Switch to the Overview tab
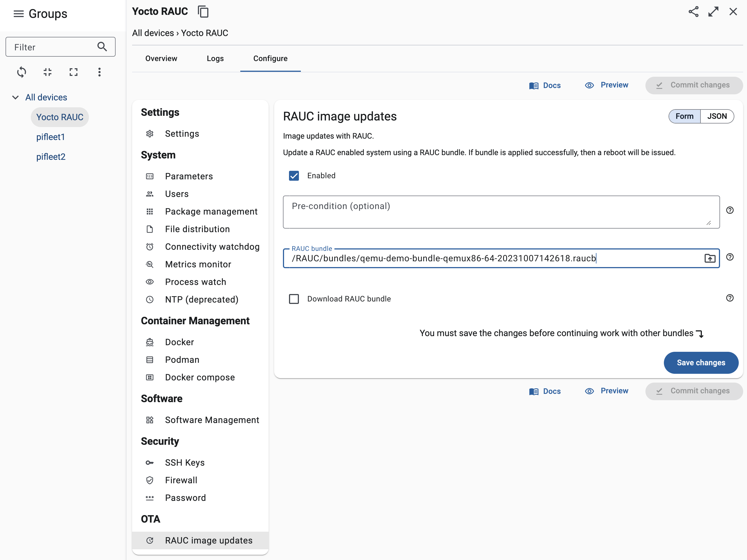The image size is (747, 560). click(161, 58)
